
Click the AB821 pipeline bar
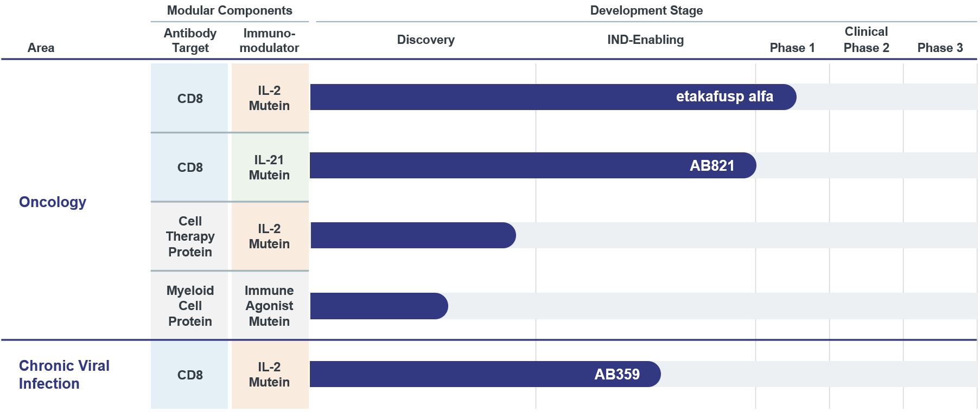point(533,165)
